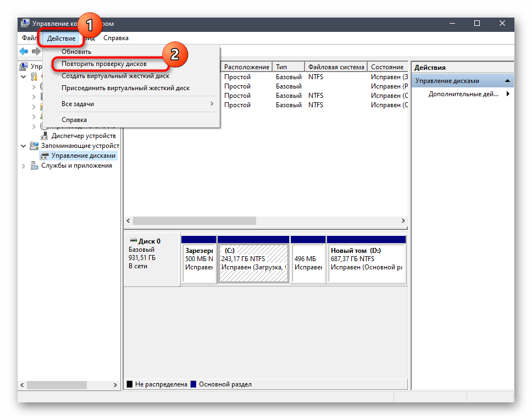
Task: Expand the Службы и приложения tree node
Action: (23, 165)
